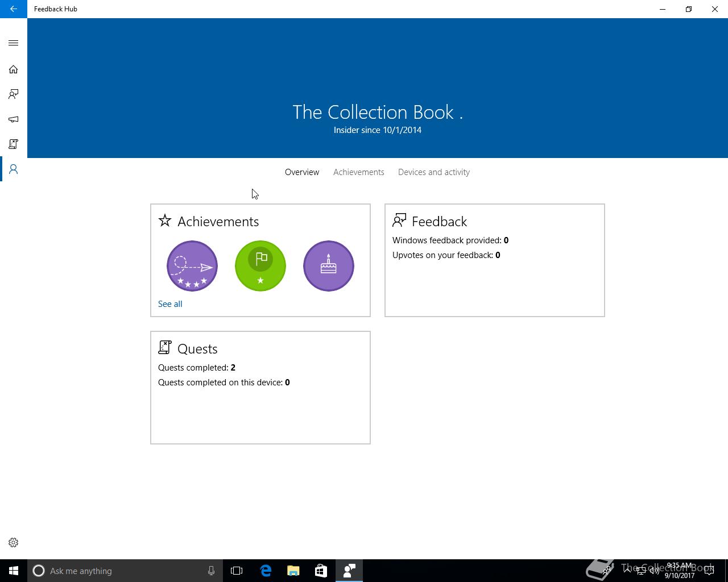This screenshot has height=582, width=728.
Task: Click the Cortana Ask me anything box
Action: coord(125,571)
